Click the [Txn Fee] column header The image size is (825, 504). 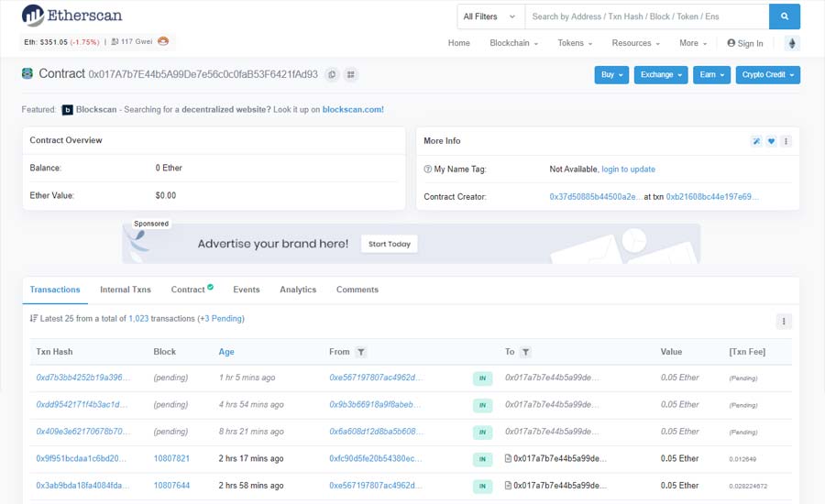[x=747, y=352]
